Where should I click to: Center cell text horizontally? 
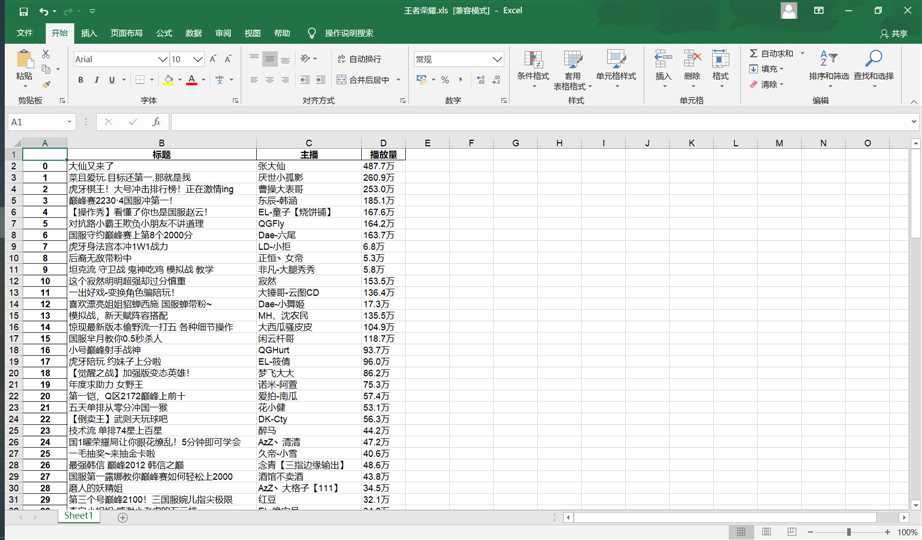pos(269,79)
